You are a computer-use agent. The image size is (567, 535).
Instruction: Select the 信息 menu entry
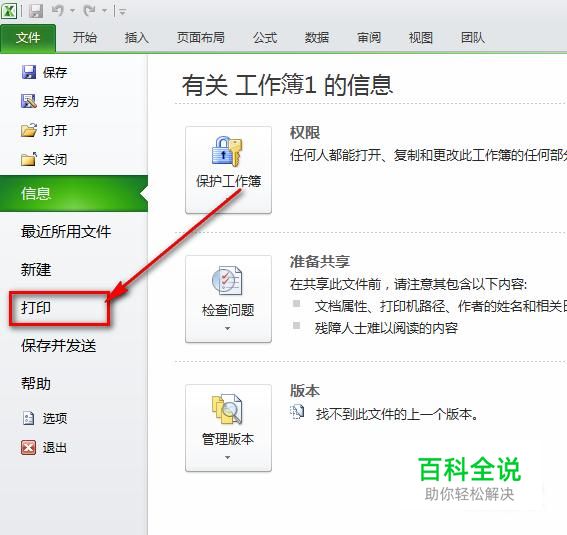pyautogui.click(x=74, y=193)
